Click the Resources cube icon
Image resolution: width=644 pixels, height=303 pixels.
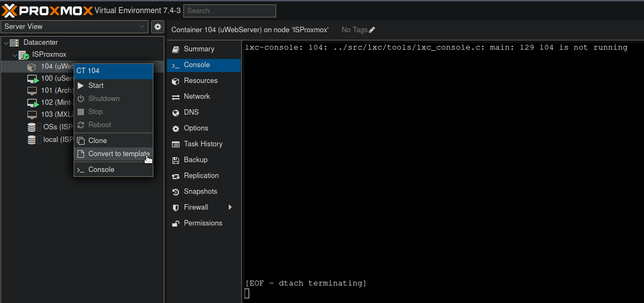pos(176,81)
